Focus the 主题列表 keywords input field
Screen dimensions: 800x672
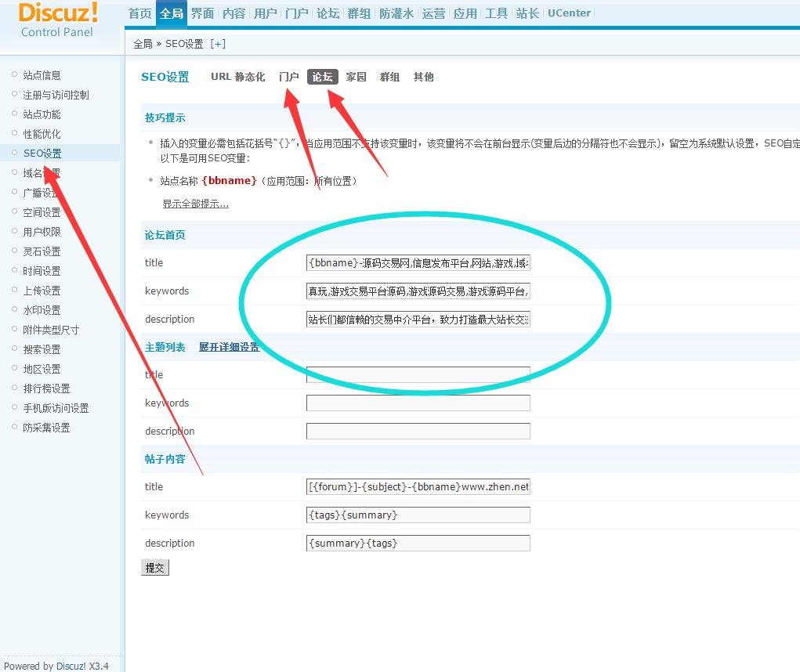[418, 403]
